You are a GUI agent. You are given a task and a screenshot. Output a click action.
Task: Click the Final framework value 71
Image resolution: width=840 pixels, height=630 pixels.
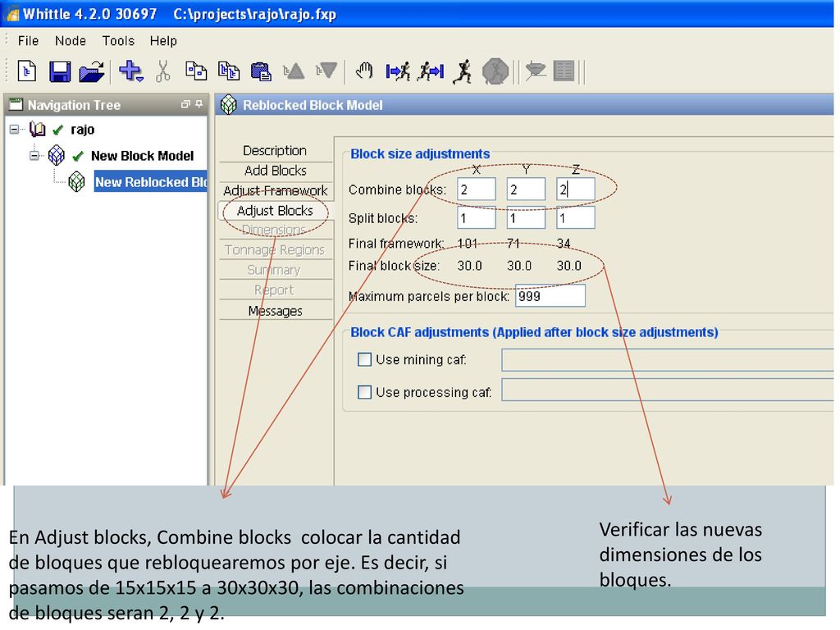click(x=514, y=243)
